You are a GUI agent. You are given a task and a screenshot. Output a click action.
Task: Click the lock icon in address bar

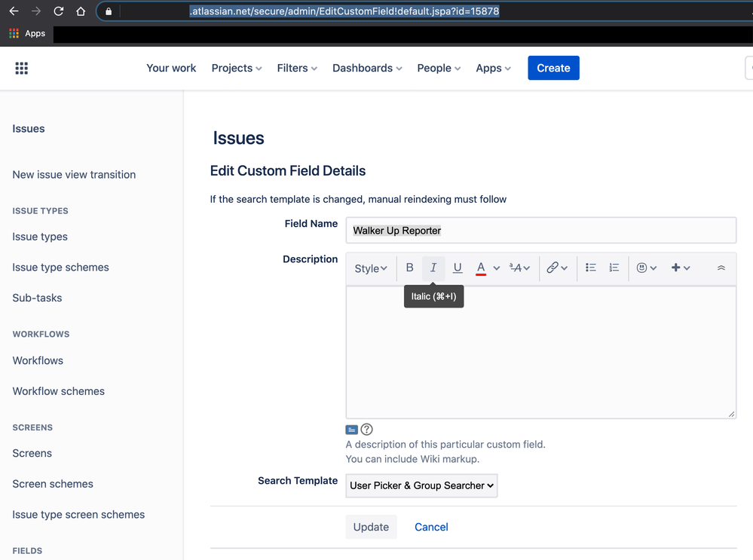(x=109, y=11)
